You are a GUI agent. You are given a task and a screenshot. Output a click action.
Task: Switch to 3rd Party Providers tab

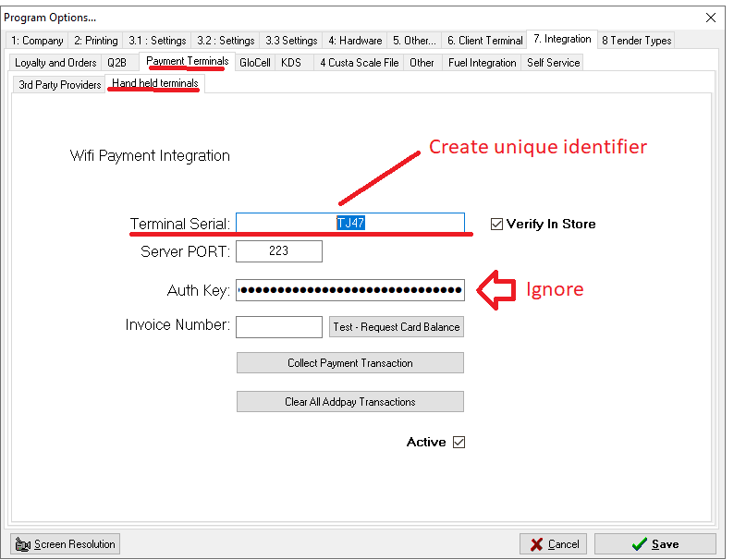60,85
